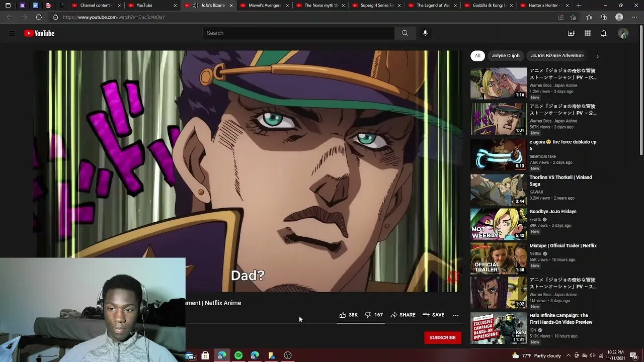Open the YouTube apps grid
This screenshot has width=644, height=362.
(x=588, y=33)
